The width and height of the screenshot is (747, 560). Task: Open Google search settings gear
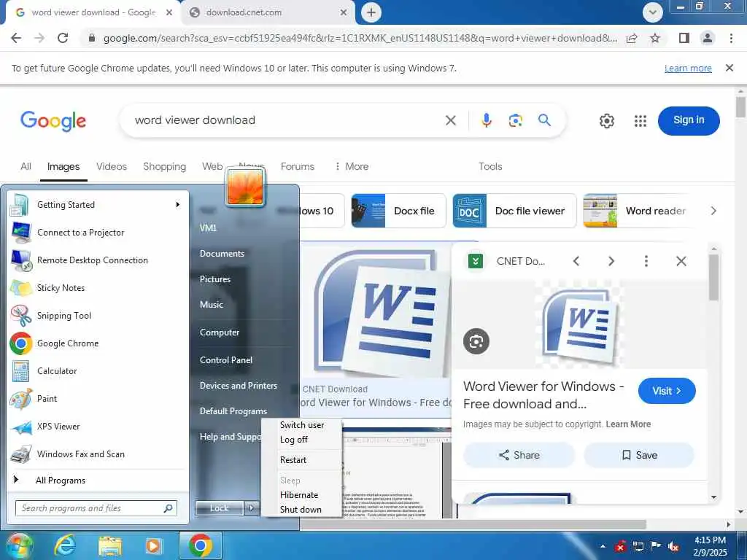click(606, 121)
